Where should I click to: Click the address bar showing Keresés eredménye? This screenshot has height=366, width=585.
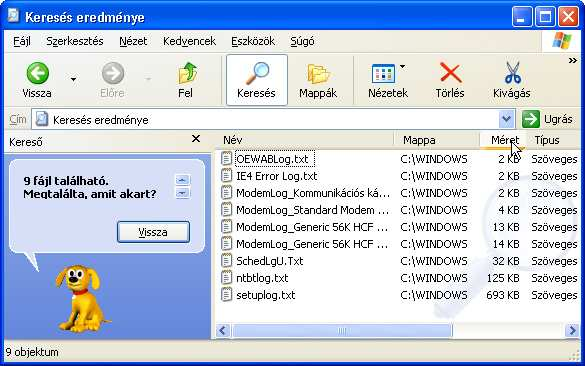point(265,120)
